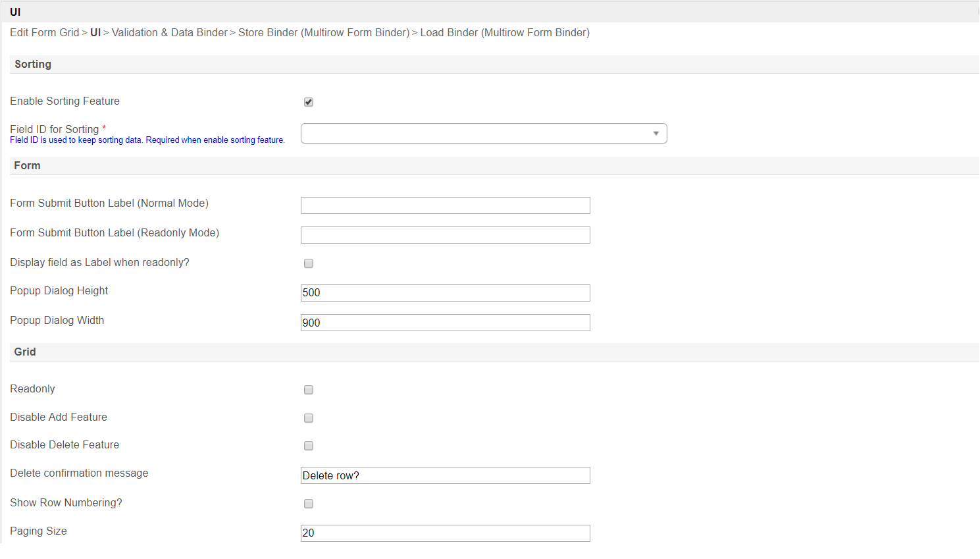Jump to Store Binder (Multirow Form Binder) step
Image resolution: width=980 pixels, height=559 pixels.
click(x=323, y=33)
